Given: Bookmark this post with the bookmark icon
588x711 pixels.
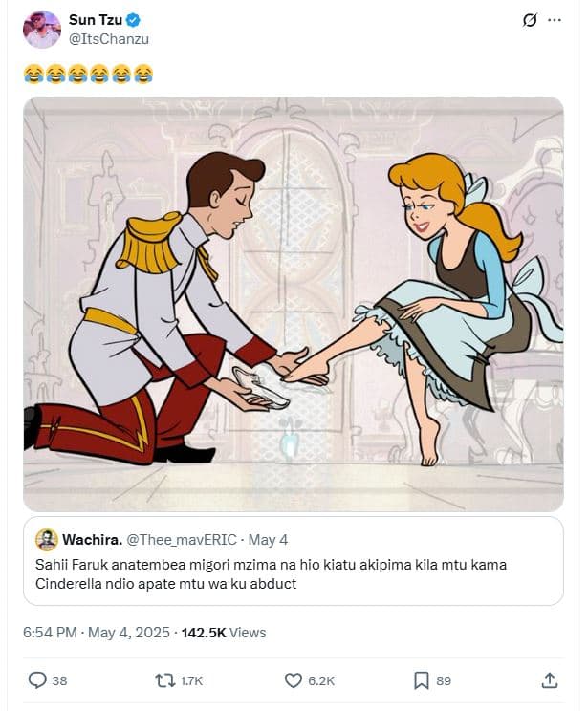Looking at the screenshot, I should (x=422, y=680).
